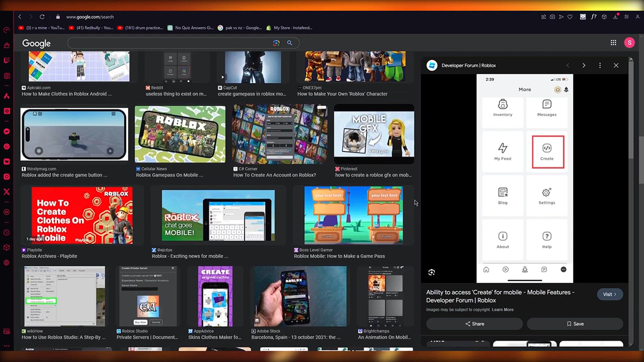Open Messenger from the browser sidebar
This screenshot has height=362, width=644.
coord(7,131)
